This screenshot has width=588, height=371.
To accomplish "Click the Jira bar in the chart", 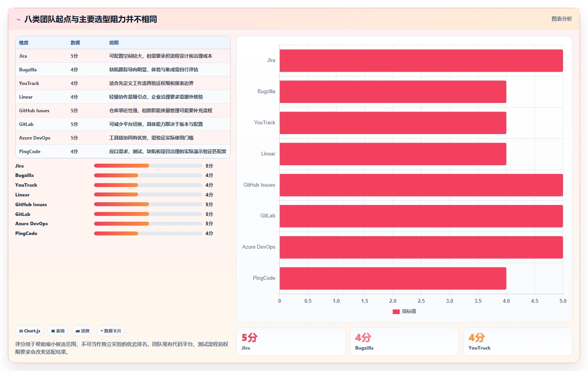I will tap(421, 60).
